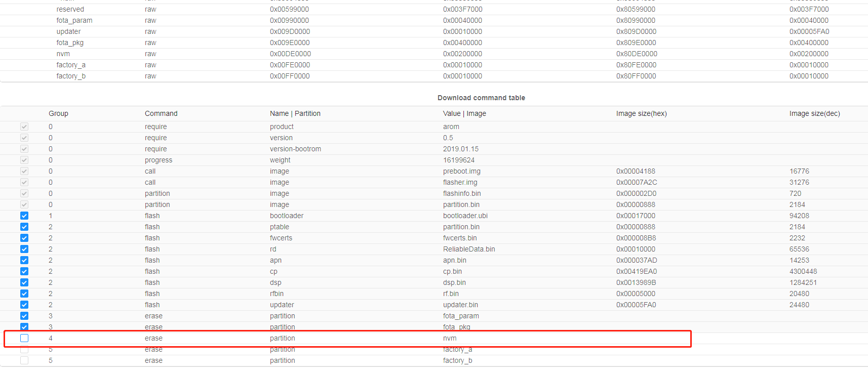This screenshot has height=375, width=868.
Task: Click the Value | Image column header
Action: pos(464,113)
